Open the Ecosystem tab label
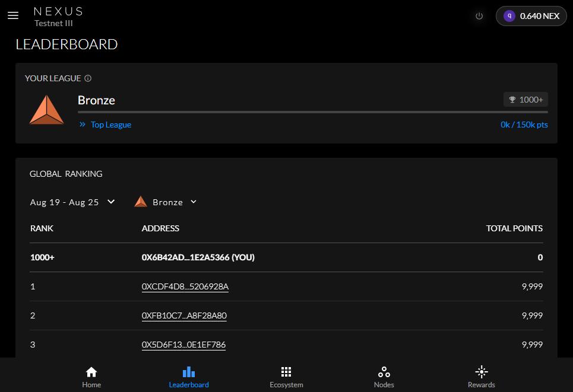The height and width of the screenshot is (392, 573). click(286, 385)
